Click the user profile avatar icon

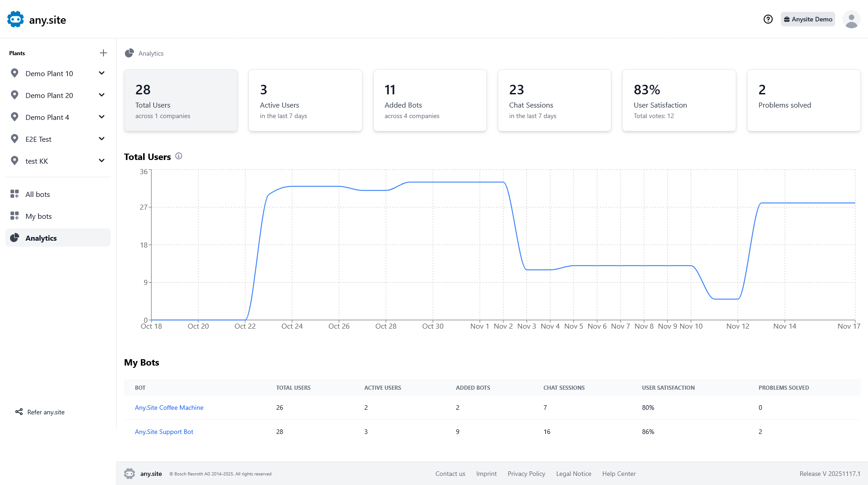(851, 19)
